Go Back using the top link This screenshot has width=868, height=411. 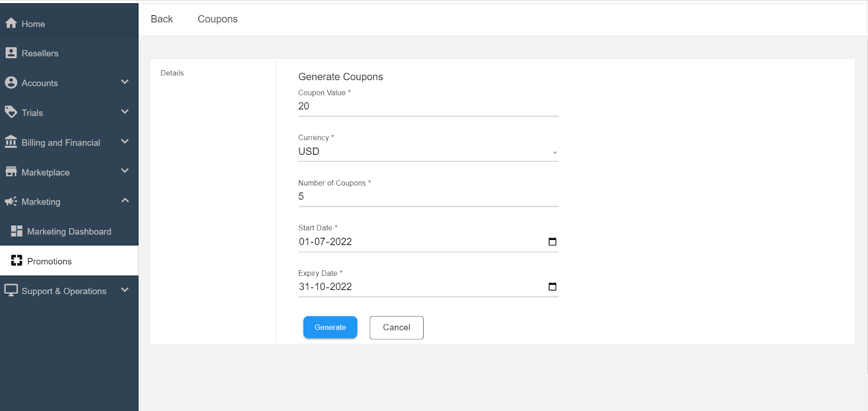[x=162, y=19]
